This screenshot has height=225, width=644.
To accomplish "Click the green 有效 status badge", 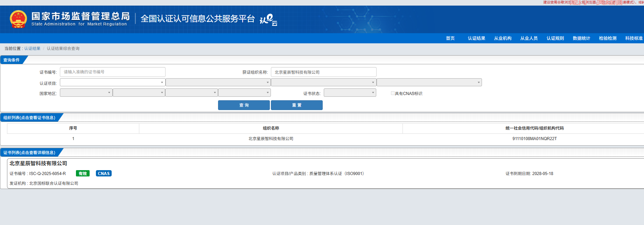I will 83,173.
